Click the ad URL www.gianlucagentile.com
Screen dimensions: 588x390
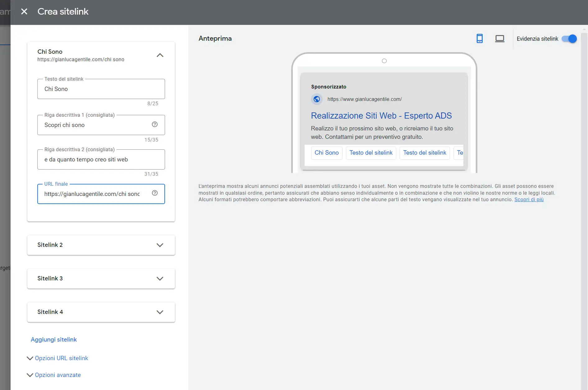365,99
